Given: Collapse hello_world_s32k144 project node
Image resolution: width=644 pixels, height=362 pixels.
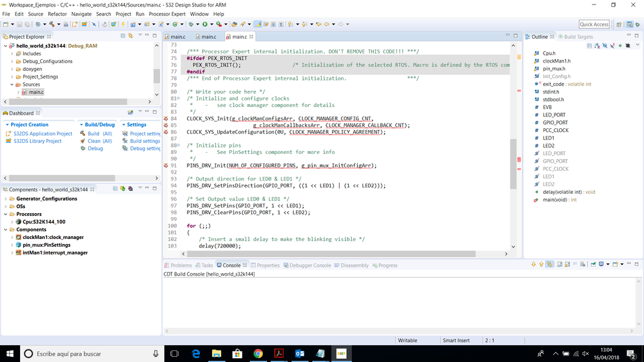Looking at the screenshot, I should [x=6, y=46].
